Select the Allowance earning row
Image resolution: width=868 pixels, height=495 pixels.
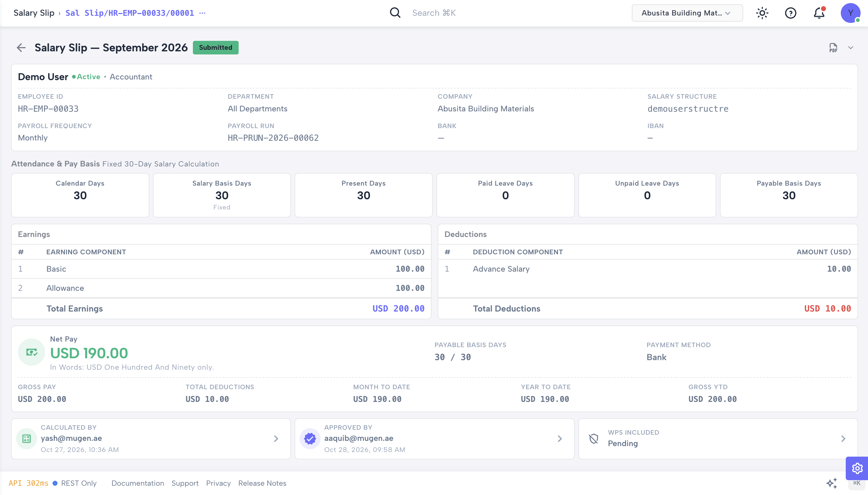tap(221, 288)
